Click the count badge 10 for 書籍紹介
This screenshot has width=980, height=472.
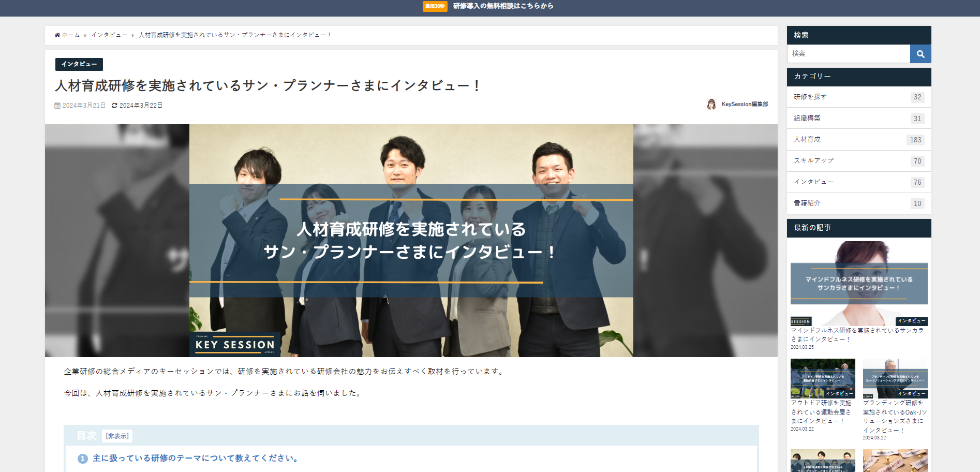click(917, 204)
